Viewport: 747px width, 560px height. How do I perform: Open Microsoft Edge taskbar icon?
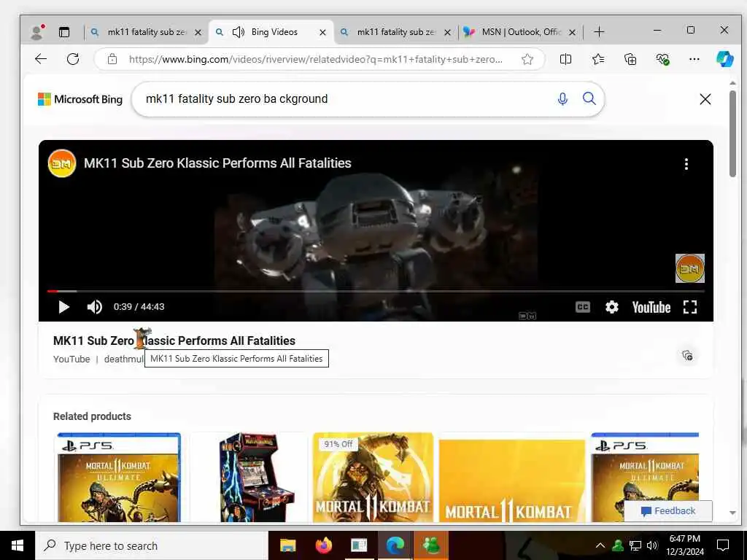click(x=395, y=545)
